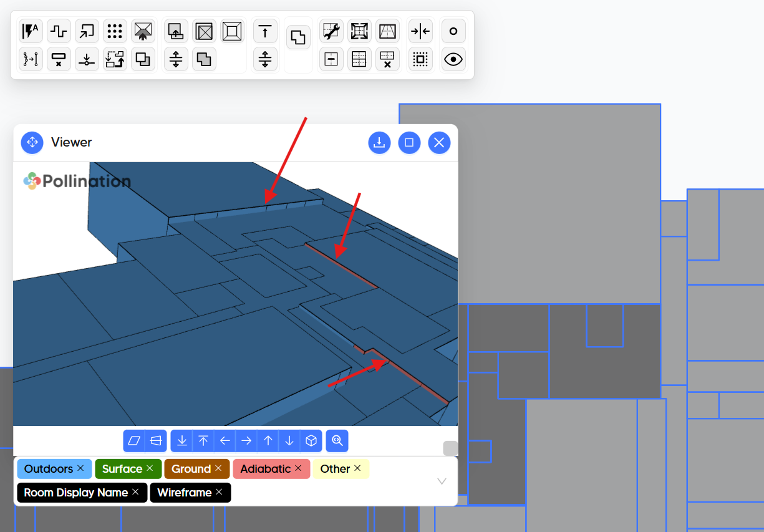Click the wrench repair tool icon
The height and width of the screenshot is (532, 764).
click(x=331, y=31)
